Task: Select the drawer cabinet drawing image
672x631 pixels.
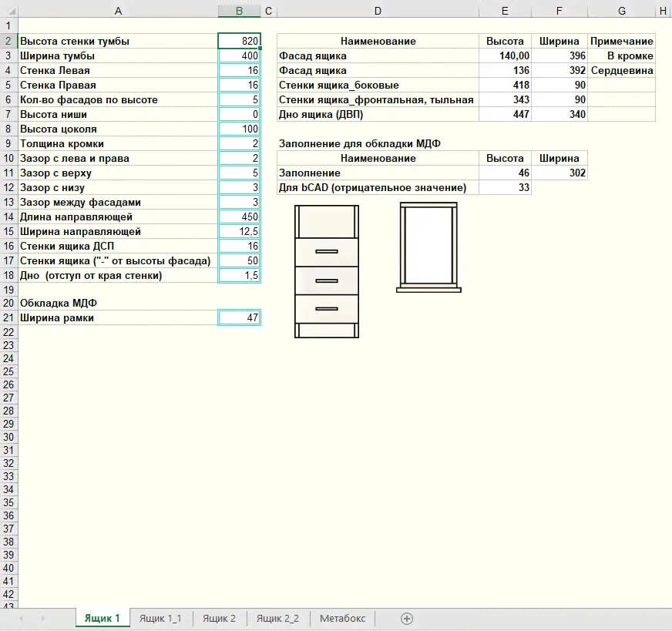Action: pyautogui.click(x=328, y=270)
